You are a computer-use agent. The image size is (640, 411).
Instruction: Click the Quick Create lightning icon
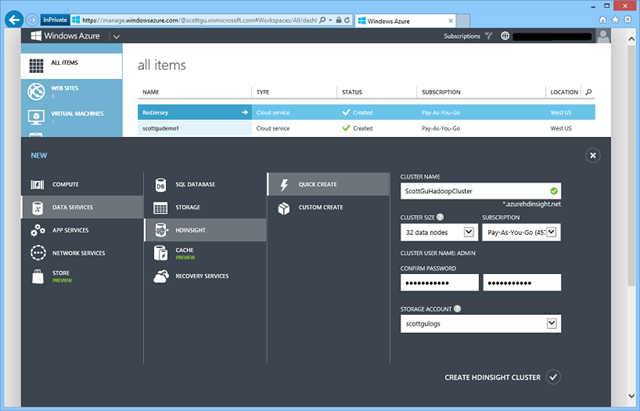(284, 184)
